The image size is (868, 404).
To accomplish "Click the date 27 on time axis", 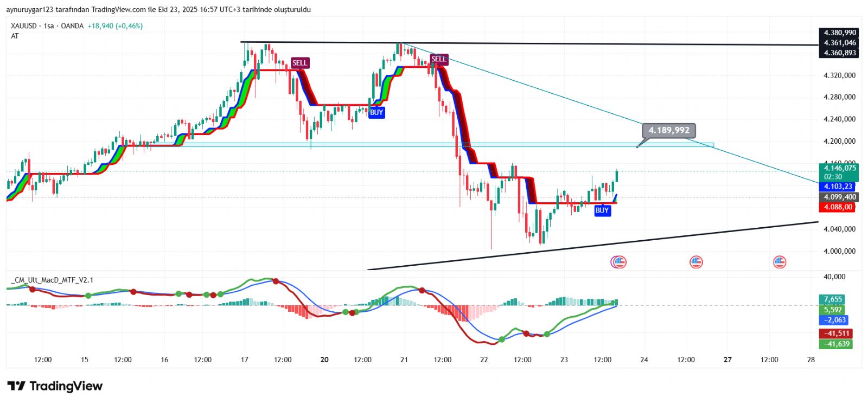I will coord(727,360).
